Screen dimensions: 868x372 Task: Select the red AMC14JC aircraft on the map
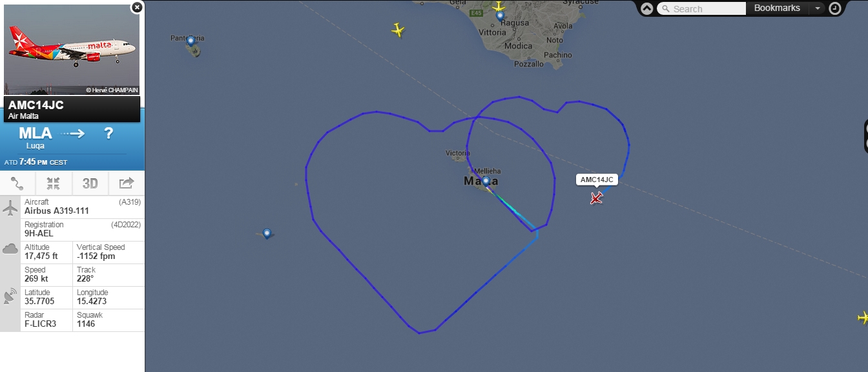coord(596,198)
